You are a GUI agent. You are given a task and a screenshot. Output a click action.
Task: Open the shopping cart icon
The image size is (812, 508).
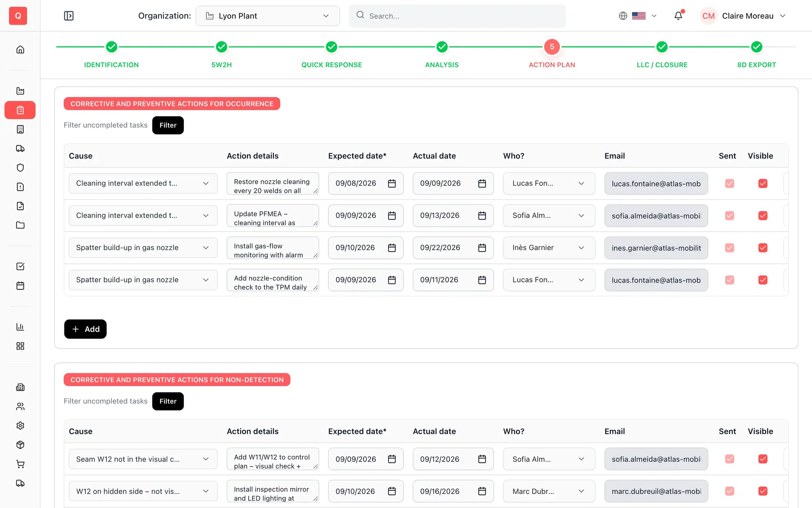click(x=20, y=464)
